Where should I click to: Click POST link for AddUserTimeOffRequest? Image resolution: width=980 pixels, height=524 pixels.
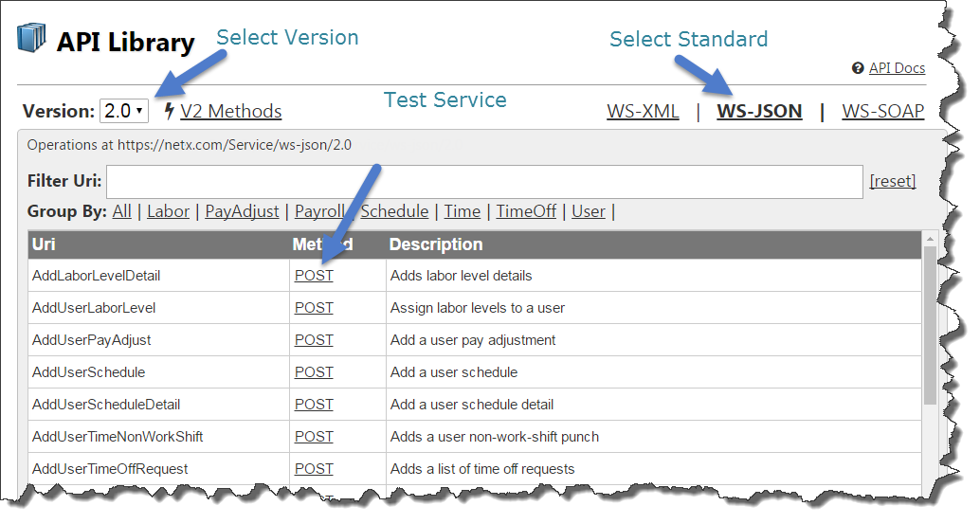point(314,469)
